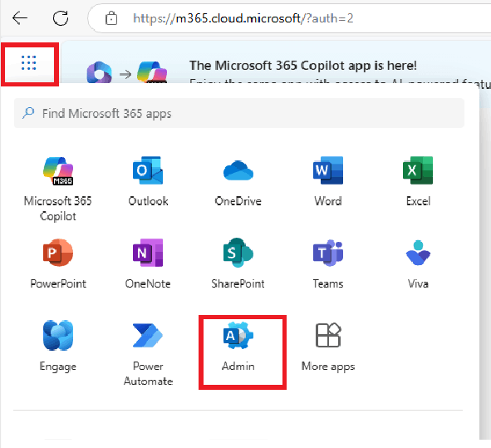Open the OneDrive cloud icon
Screen dimensions: 491x448
tap(238, 170)
